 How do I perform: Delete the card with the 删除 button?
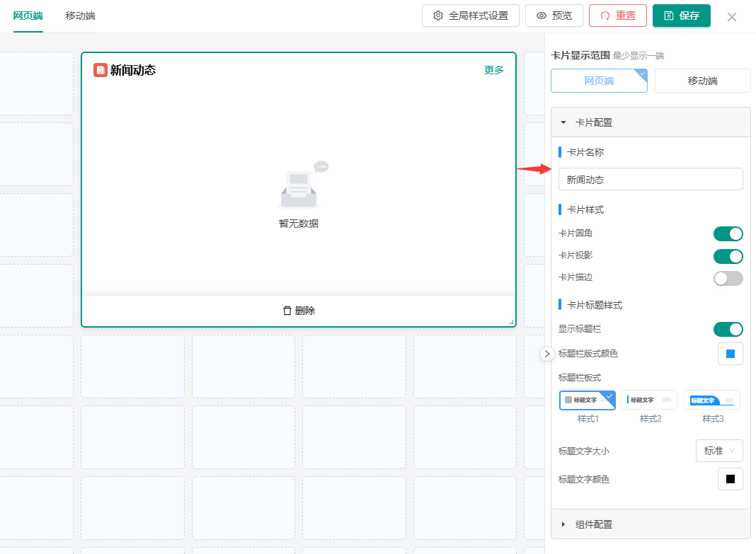(x=299, y=311)
